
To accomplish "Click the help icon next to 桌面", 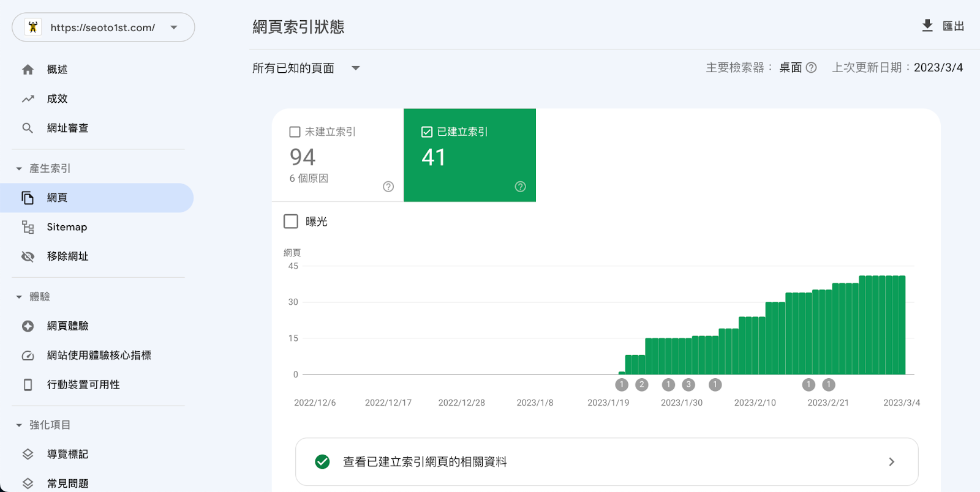I will pyautogui.click(x=811, y=67).
